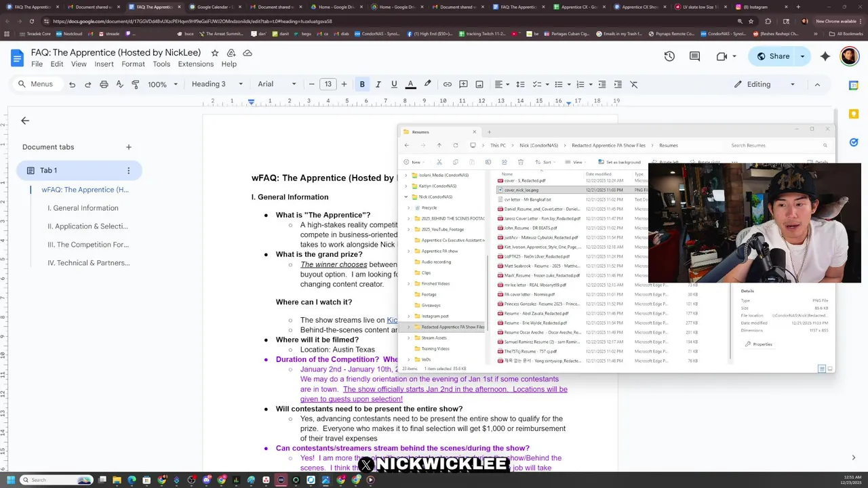Run spelling and grammar check
Image resolution: width=868 pixels, height=488 pixels.
coord(120,84)
